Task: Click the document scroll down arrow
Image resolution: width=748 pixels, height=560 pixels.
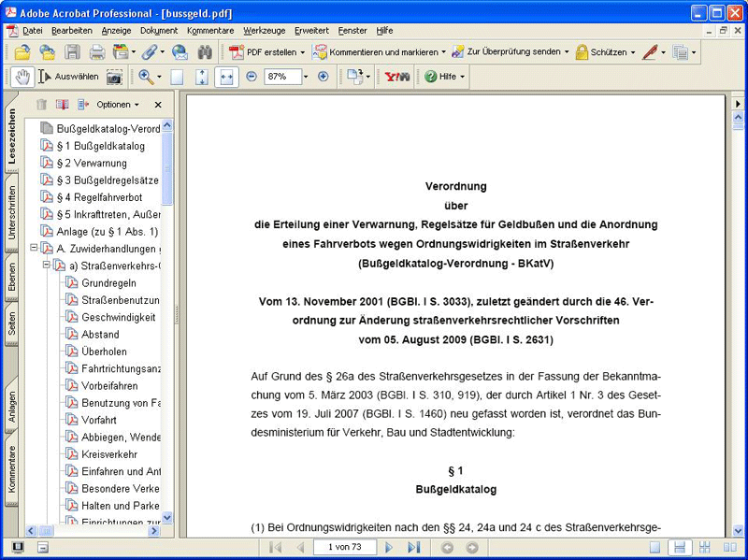Action: 738,530
